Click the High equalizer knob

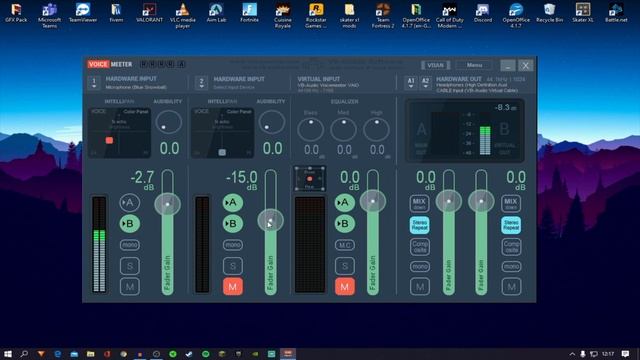point(376,129)
